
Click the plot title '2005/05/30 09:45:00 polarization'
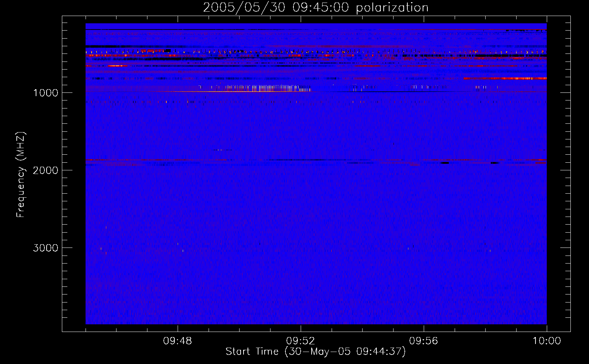(x=316, y=8)
